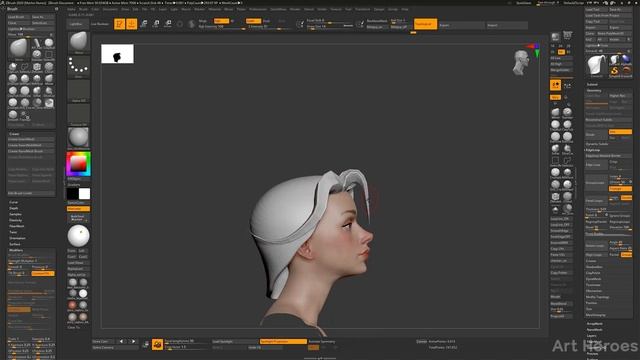The image size is (640, 360).
Task: Click the large white sphere below BrushMod
Action: pyautogui.click(x=78, y=236)
